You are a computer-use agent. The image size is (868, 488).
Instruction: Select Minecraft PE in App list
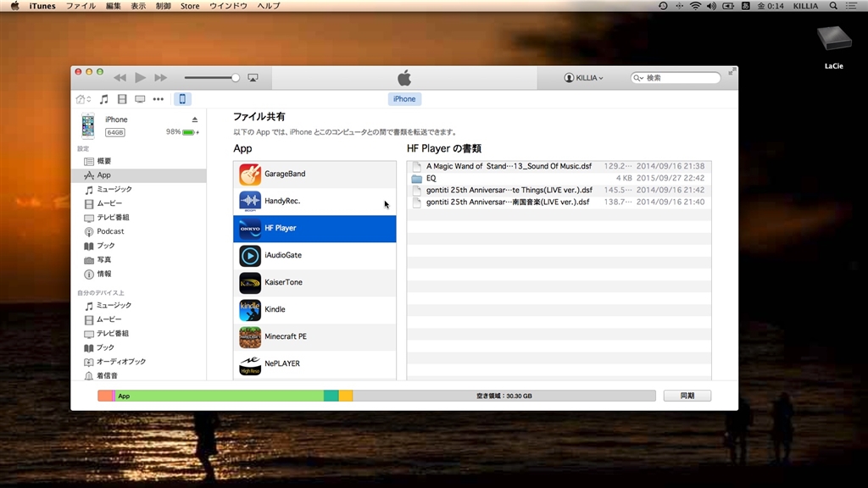point(314,337)
